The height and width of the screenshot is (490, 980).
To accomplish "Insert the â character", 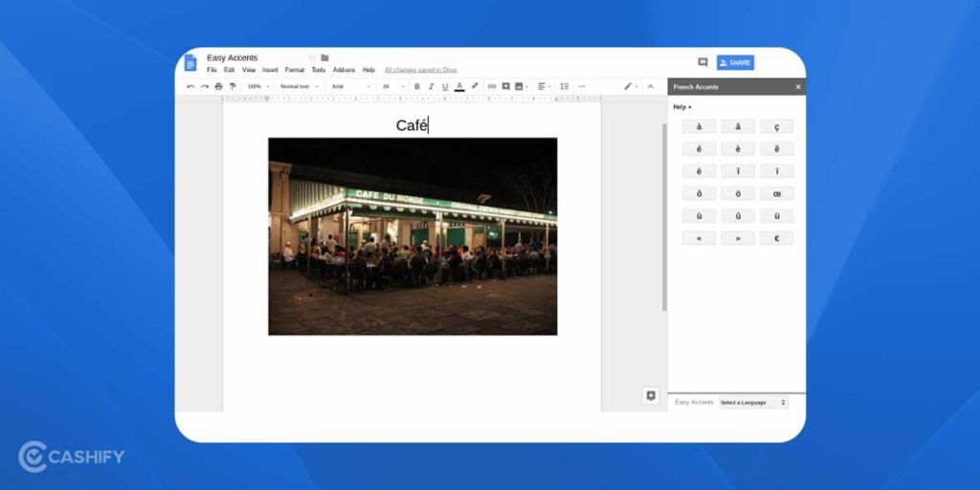I will point(738,127).
